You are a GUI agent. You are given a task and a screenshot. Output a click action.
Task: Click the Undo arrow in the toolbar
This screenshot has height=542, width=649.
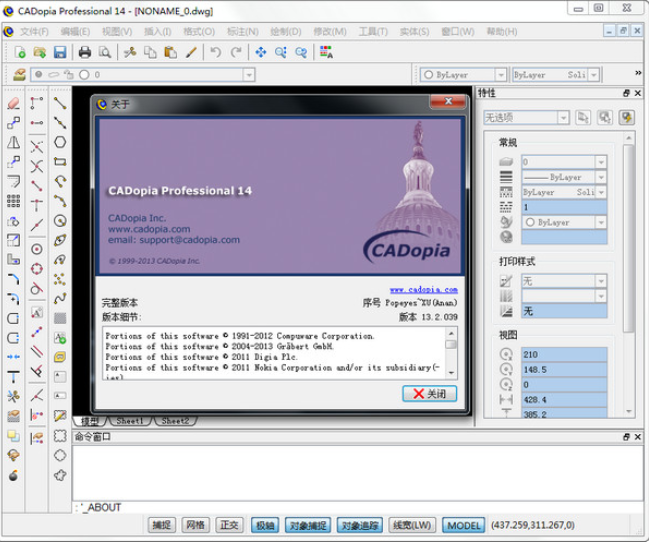216,52
